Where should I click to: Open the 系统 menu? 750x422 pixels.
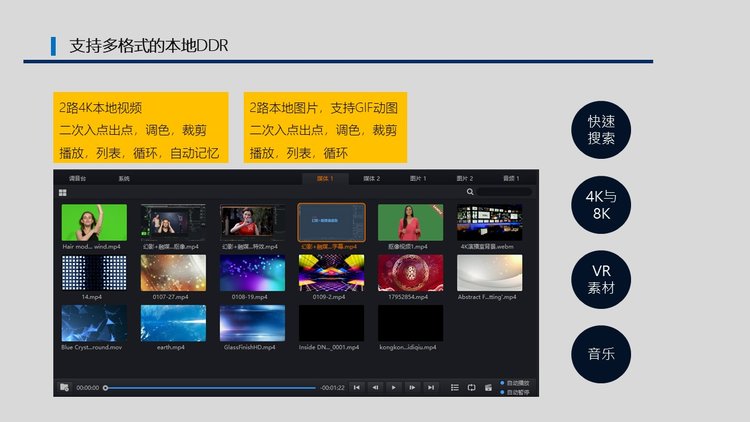[124, 178]
